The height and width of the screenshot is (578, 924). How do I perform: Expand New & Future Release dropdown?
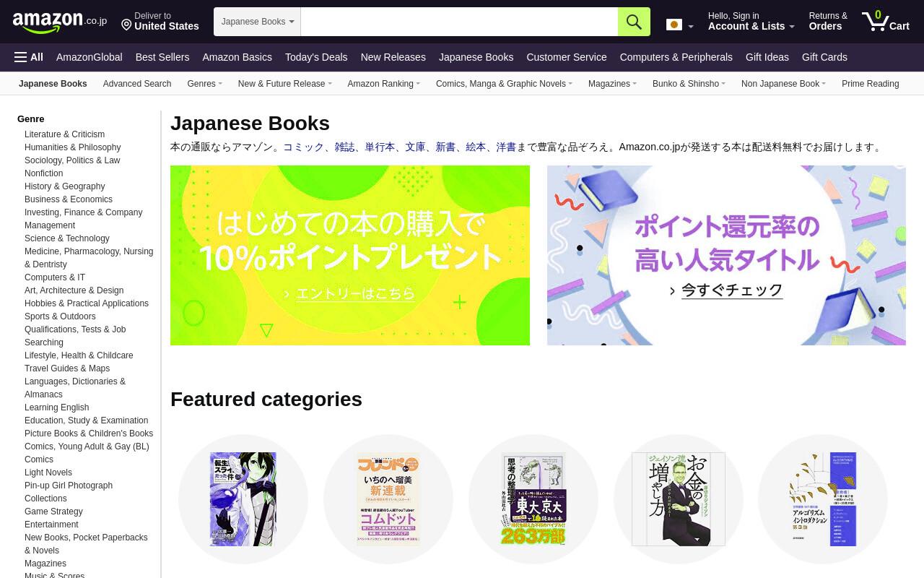tap(284, 84)
